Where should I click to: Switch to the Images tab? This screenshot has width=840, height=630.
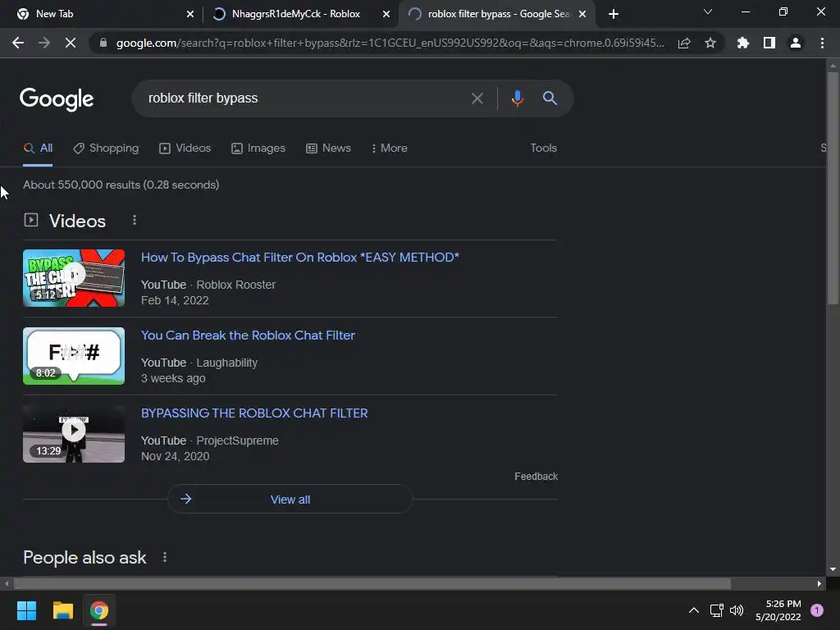coord(258,148)
